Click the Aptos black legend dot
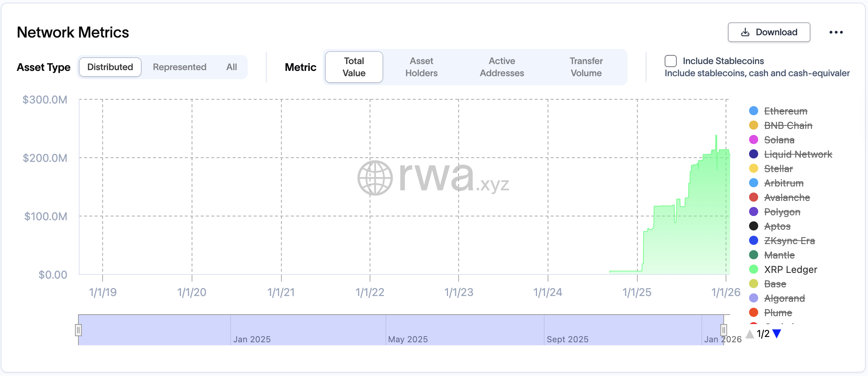The image size is (868, 376). click(x=754, y=226)
